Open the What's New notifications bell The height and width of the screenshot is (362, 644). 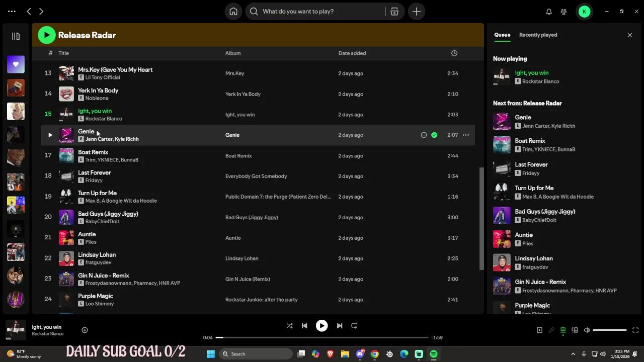click(x=549, y=12)
